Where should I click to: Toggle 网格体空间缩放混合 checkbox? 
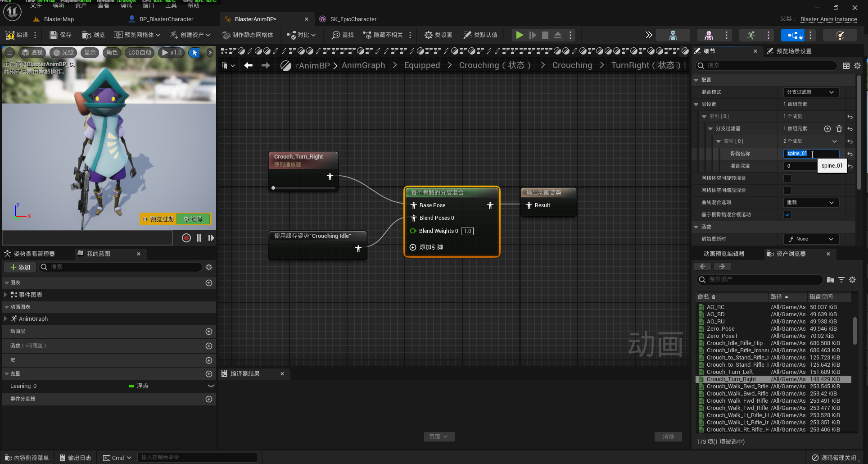pos(787,191)
